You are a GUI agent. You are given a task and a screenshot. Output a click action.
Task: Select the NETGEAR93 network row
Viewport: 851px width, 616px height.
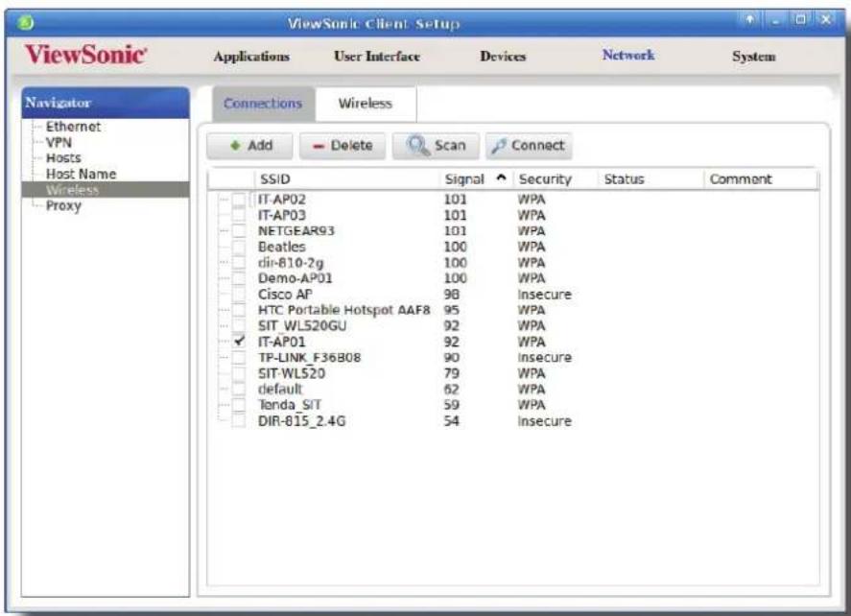tap(513, 231)
